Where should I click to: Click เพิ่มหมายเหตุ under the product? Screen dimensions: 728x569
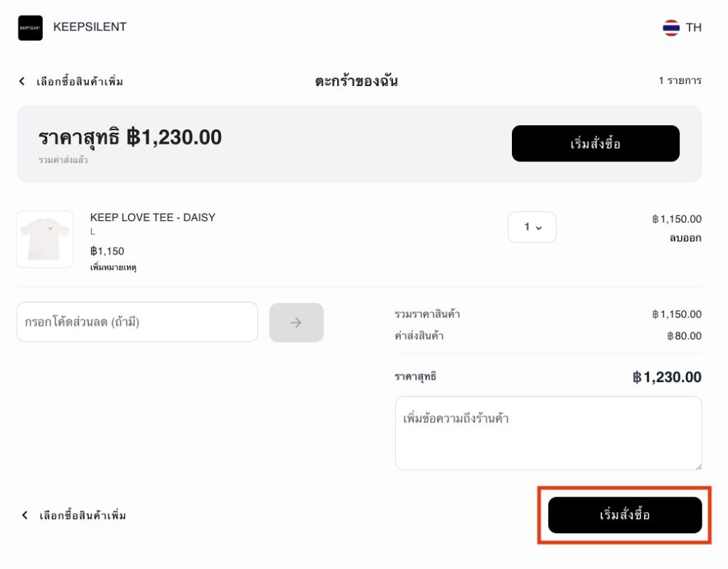113,267
